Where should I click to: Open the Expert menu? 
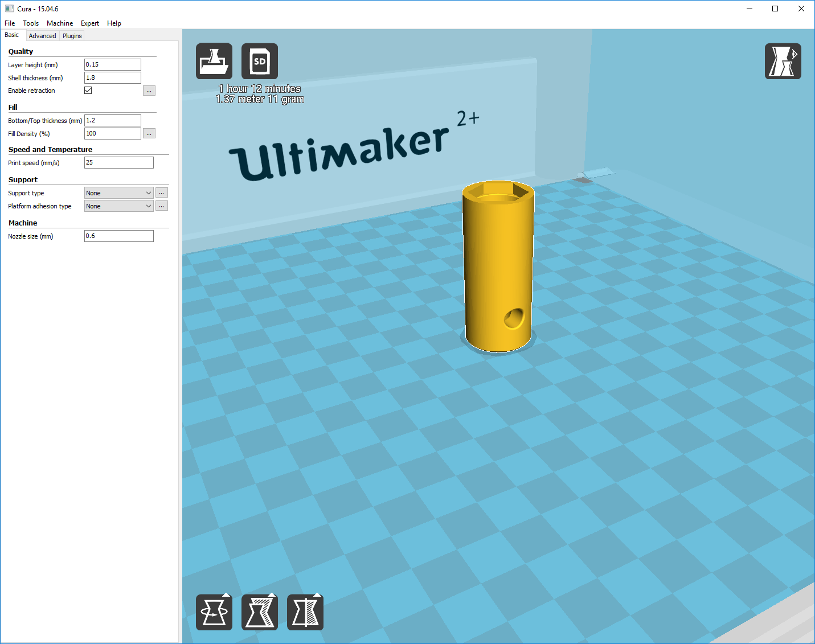[90, 23]
